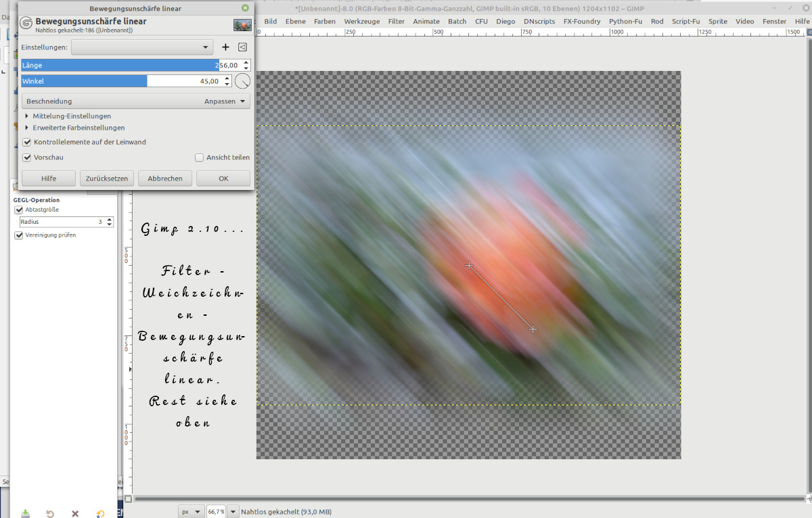Open the Farben menu
Screen dimensions: 812x518
point(325,21)
